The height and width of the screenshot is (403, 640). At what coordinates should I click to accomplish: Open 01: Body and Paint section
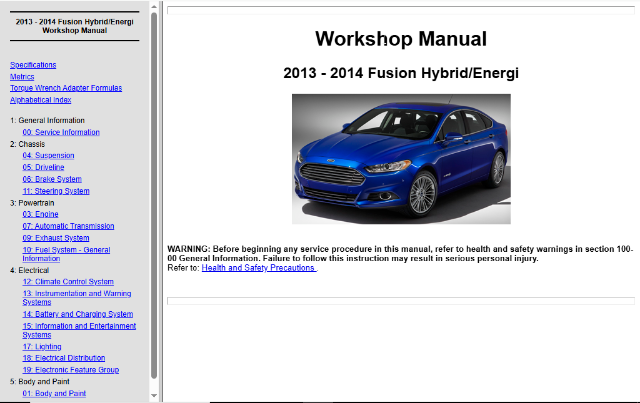point(54,394)
